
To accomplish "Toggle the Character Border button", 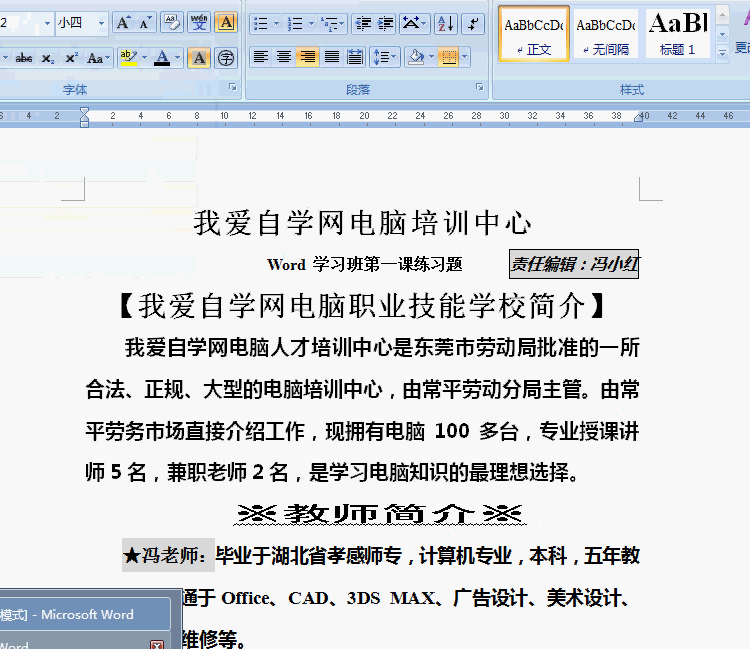I will 226,22.
